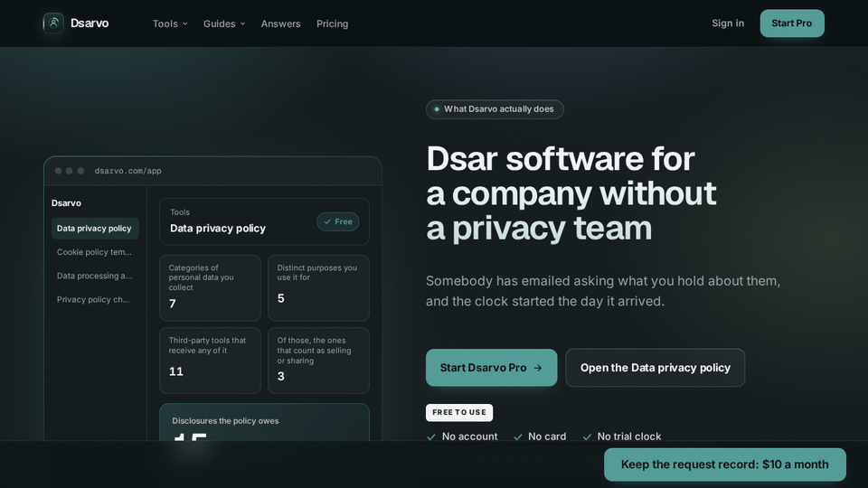The height and width of the screenshot is (488, 868).
Task: Click the checkmark icon in Free badge
Action: point(327,222)
